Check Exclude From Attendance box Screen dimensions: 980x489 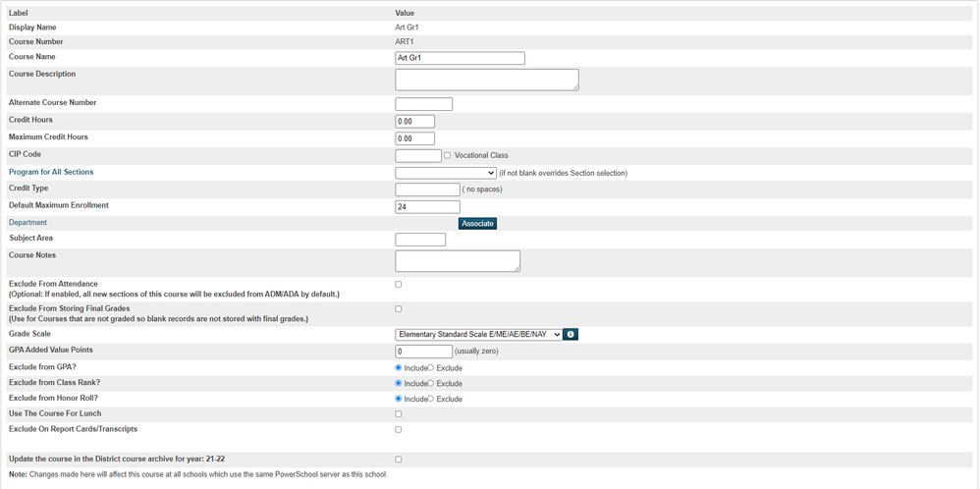coord(399,285)
